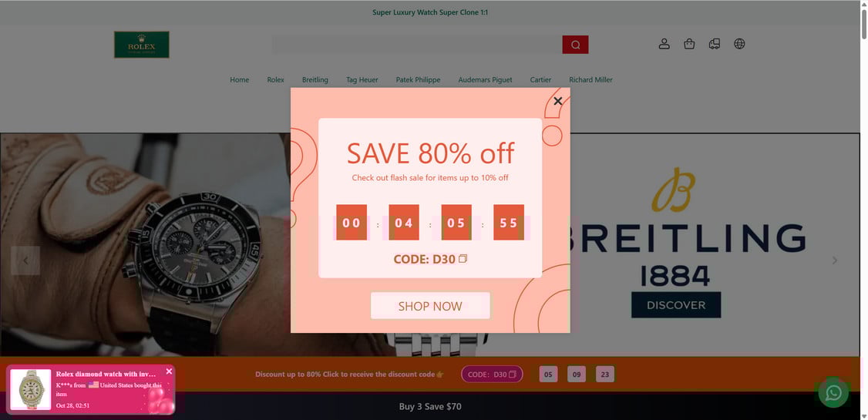Go to next banner slide arrow
This screenshot has height=420, width=868.
tap(835, 260)
